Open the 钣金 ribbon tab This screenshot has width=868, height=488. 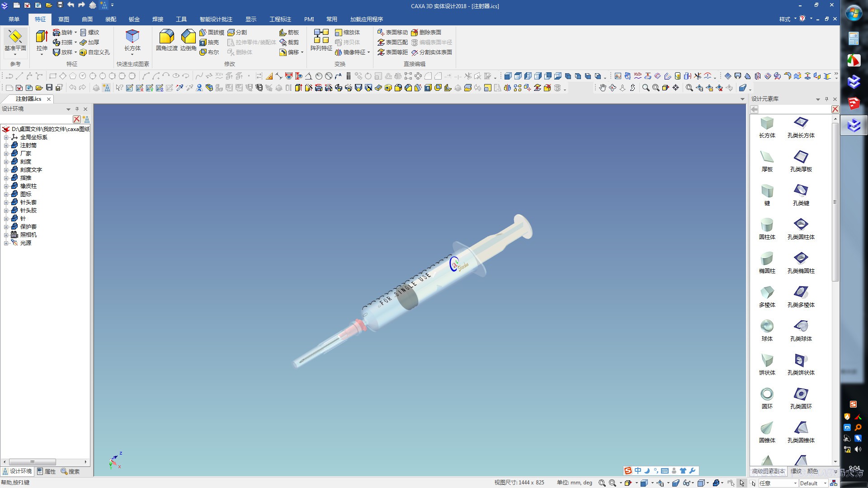134,19
